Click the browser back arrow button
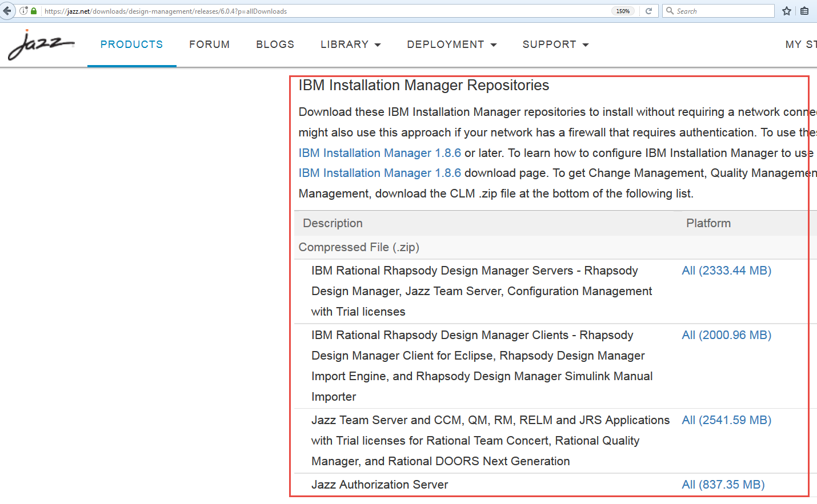Image resolution: width=817 pixels, height=504 pixels. (x=7, y=11)
